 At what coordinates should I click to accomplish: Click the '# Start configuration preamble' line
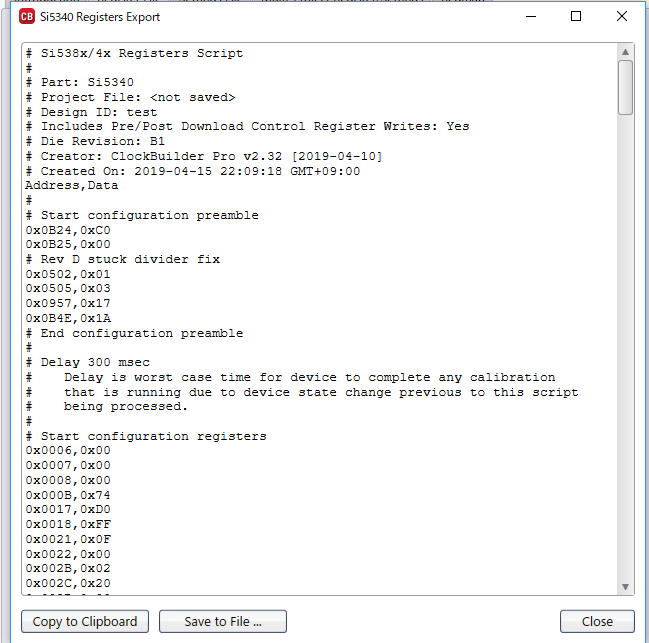tap(142, 215)
